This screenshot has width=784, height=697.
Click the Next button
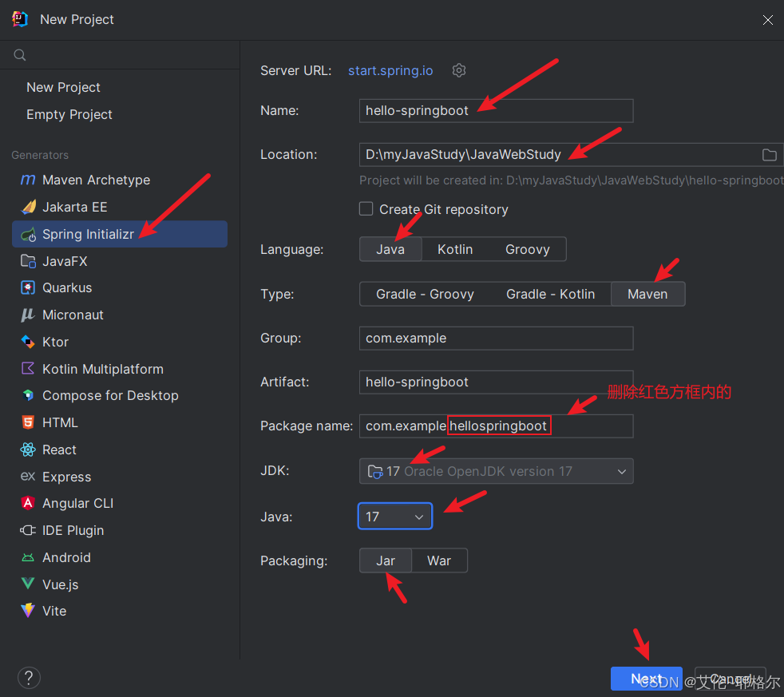646,679
